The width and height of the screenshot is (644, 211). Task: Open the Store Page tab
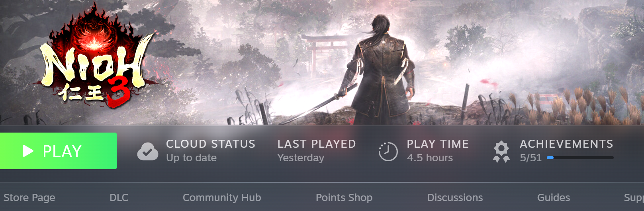click(x=29, y=197)
